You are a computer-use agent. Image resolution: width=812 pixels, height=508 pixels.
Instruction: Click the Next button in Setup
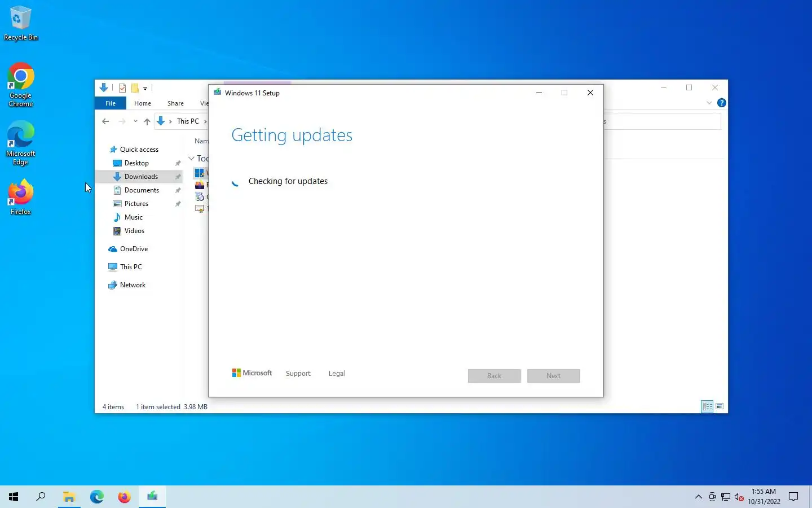coord(554,376)
